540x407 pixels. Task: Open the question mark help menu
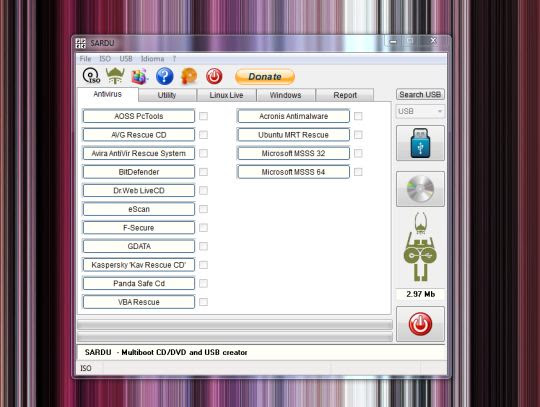click(x=174, y=59)
